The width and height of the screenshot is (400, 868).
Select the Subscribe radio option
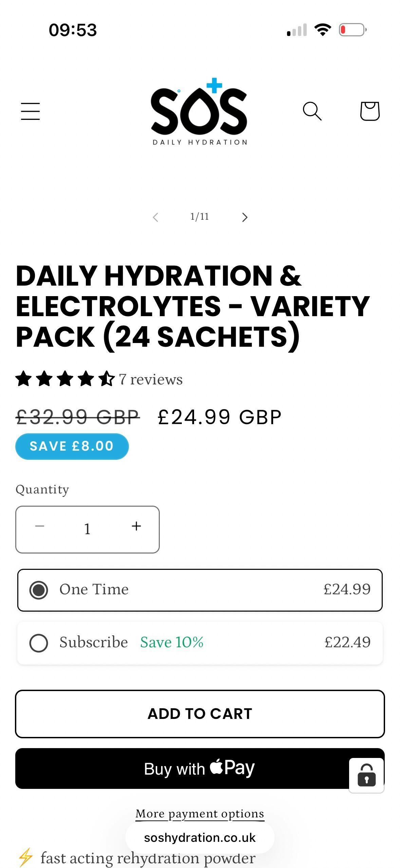pos(39,643)
